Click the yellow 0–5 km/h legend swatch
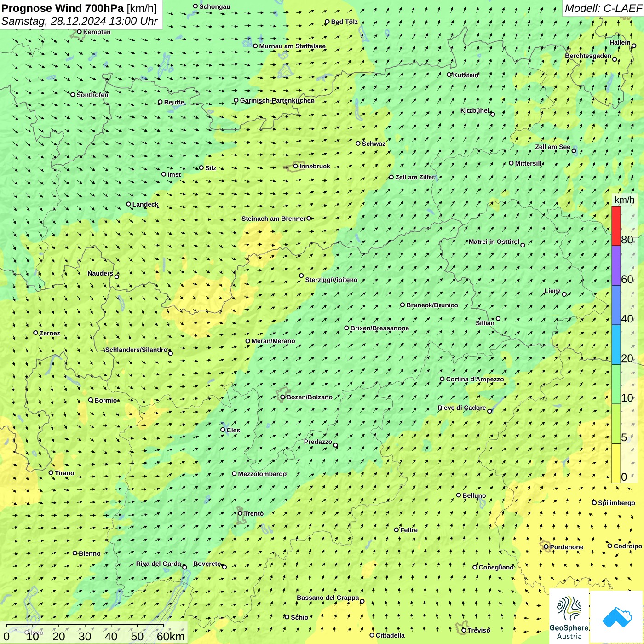This screenshot has width=644, height=644. coord(616,464)
